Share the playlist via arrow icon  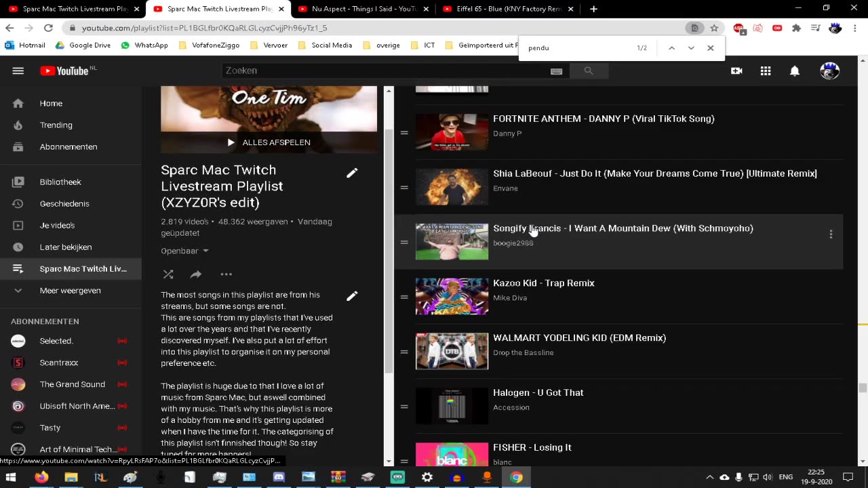[x=196, y=274]
